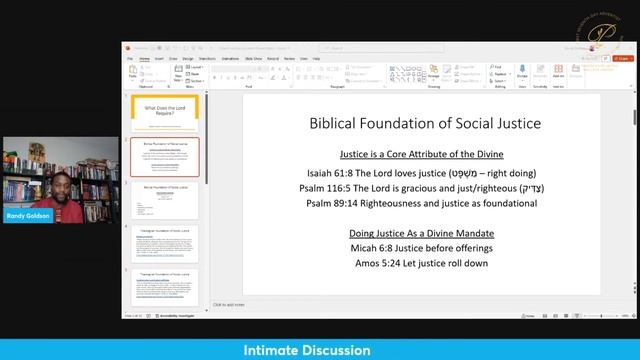Screen dimensions: 640x360
Task: Expand the Paste options arrow
Action: (133, 80)
